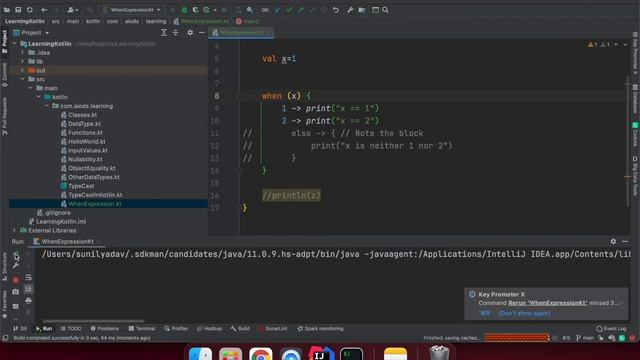Click the Open file toolbar icon
Screen dimensions: 640x360
coord(7,10)
